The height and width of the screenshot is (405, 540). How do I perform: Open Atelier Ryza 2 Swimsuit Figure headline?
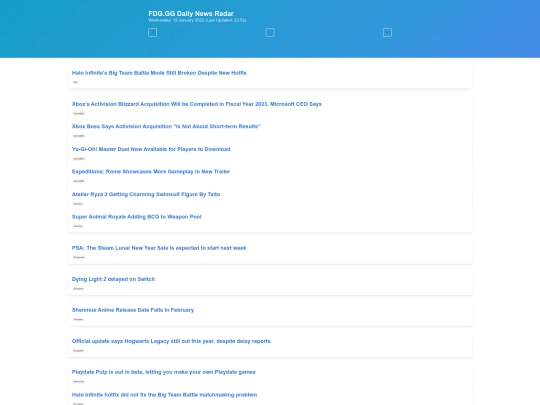coord(146,194)
